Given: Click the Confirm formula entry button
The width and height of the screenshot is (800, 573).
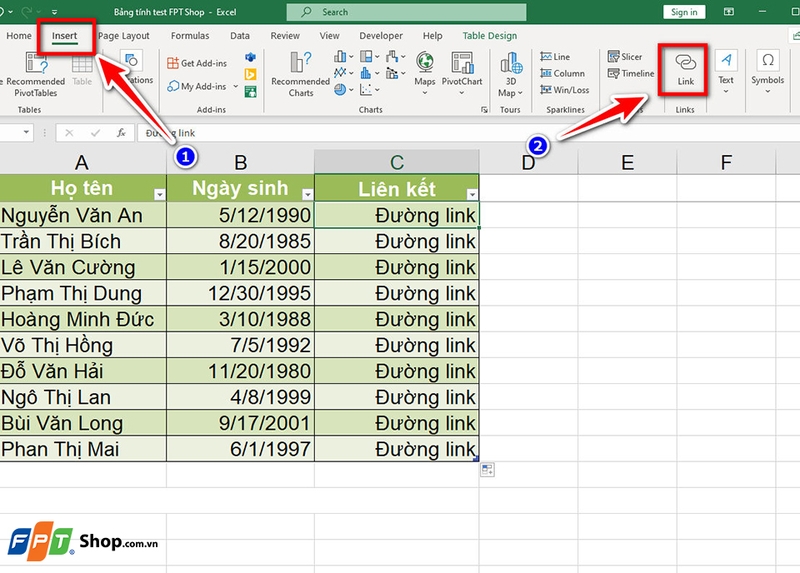Looking at the screenshot, I should coord(95,133).
